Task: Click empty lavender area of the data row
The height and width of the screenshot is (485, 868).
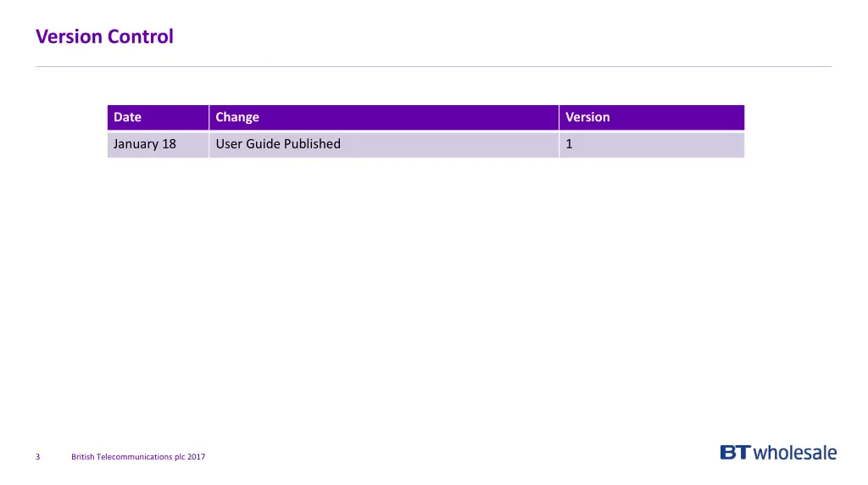Action: click(x=449, y=144)
